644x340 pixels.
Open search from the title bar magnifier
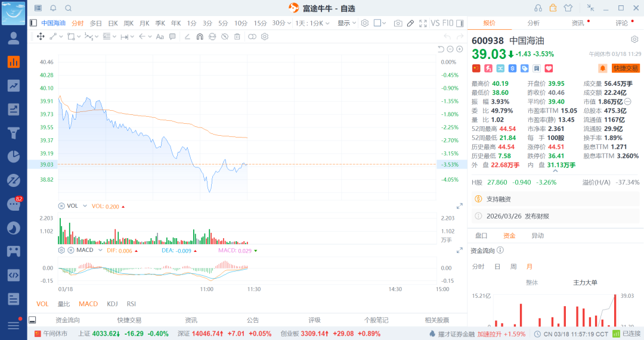click(x=69, y=8)
